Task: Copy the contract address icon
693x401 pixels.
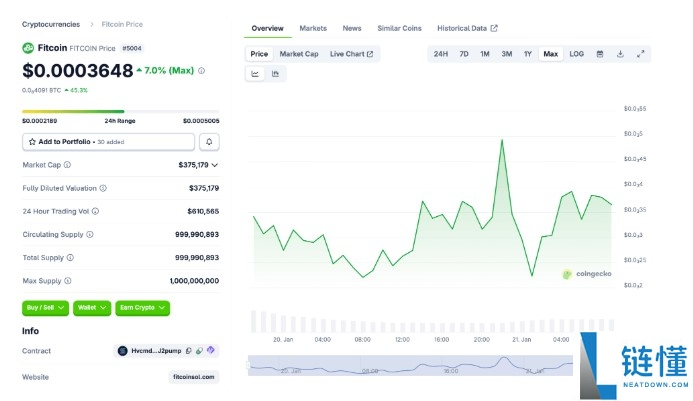Action: (189, 351)
